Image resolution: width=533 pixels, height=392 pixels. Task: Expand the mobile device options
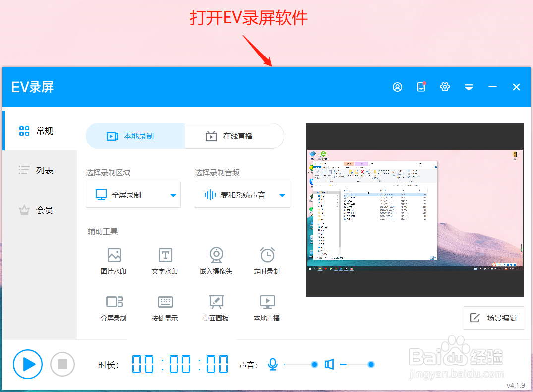coord(421,87)
